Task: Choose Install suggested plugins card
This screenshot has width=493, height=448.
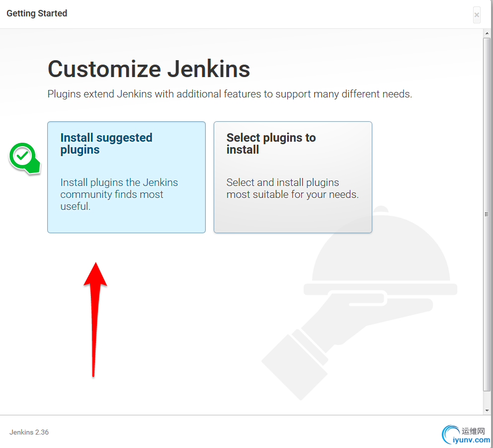Action: 126,177
